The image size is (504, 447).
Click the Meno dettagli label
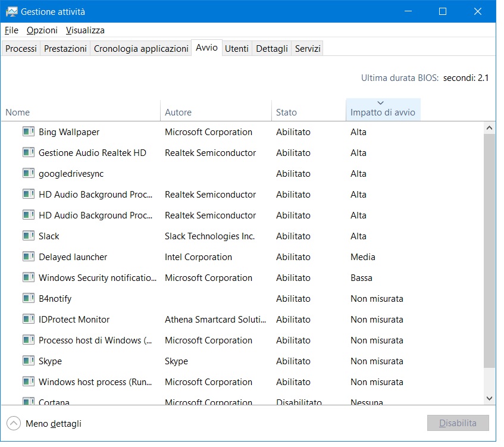(x=54, y=424)
